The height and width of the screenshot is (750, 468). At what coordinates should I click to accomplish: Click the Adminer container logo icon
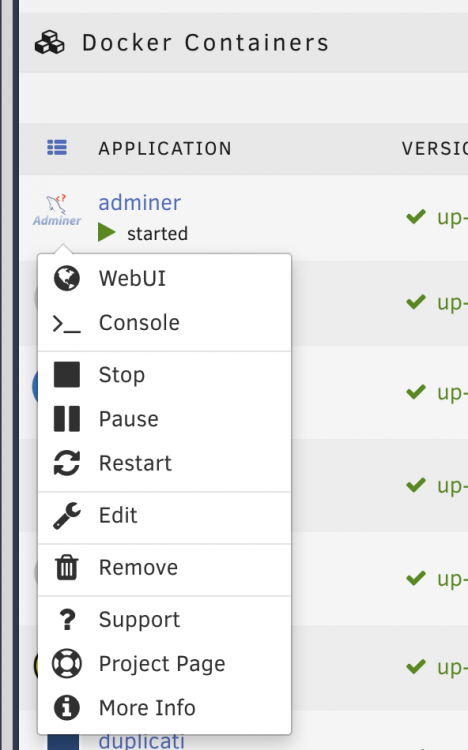[x=56, y=210]
